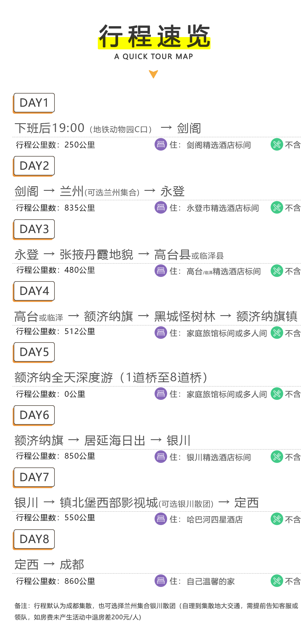This screenshot has height=644, width=308.
Task: Select the DAY1 label box
Action: coord(34,103)
